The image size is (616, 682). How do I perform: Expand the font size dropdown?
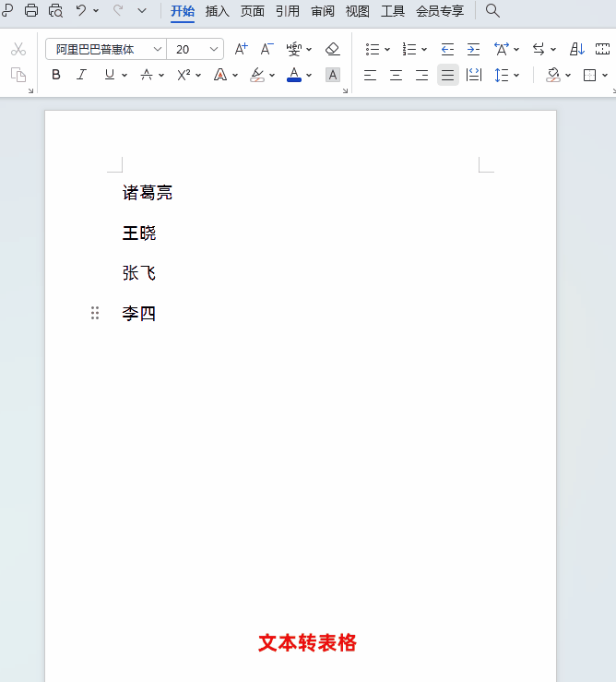coord(215,49)
